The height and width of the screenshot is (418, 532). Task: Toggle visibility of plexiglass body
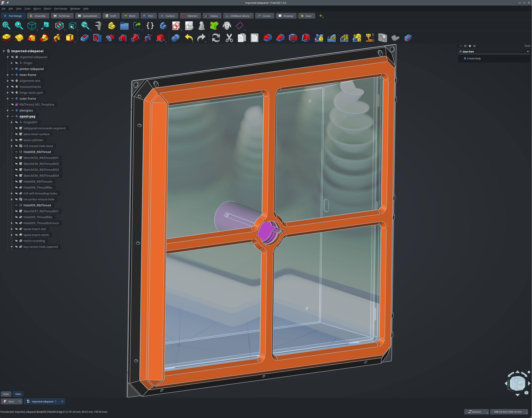click(x=12, y=110)
